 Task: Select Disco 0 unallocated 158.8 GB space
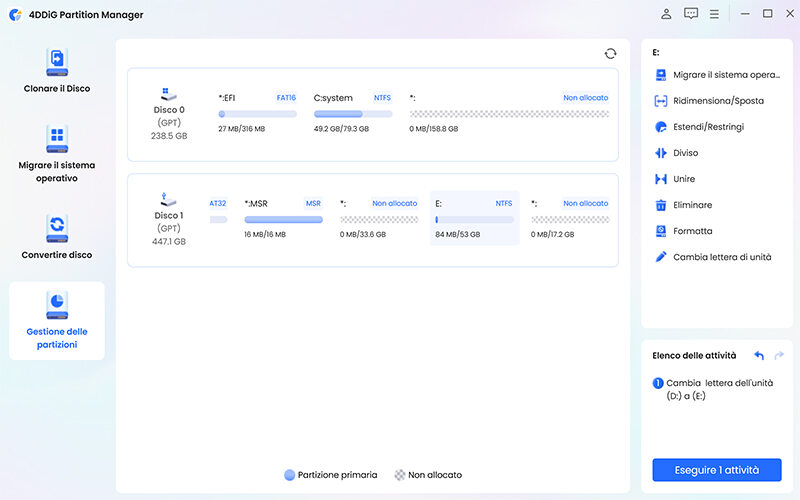pyautogui.click(x=508, y=114)
